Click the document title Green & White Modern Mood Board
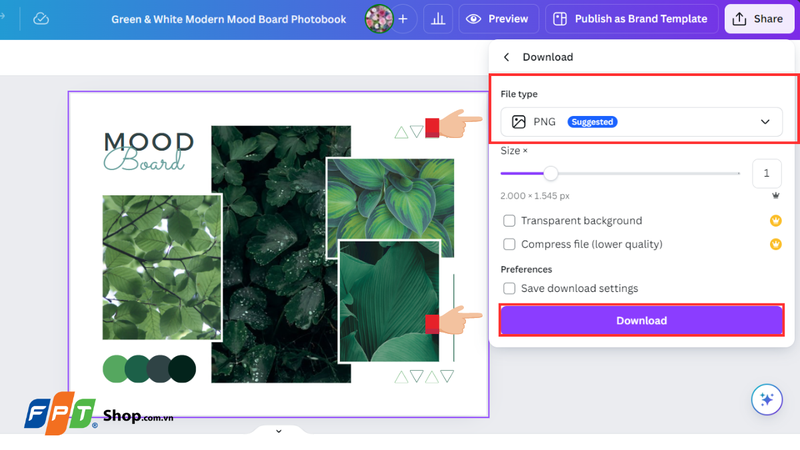 [229, 19]
